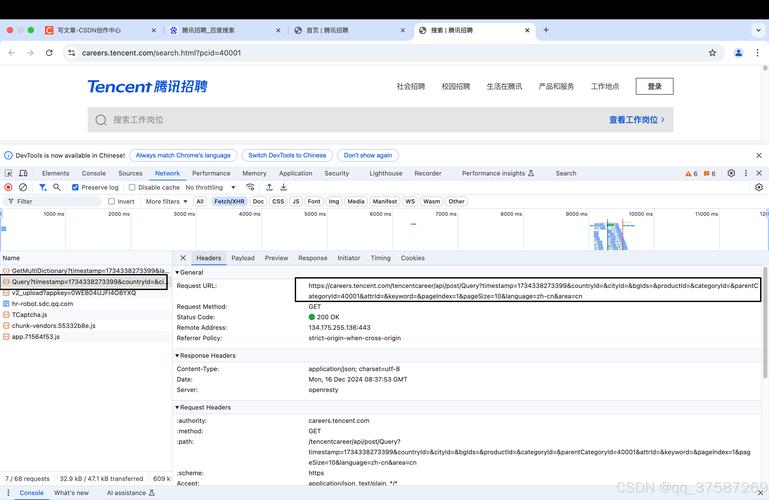
Task: Open the browser tab search chevron
Action: tap(758, 30)
